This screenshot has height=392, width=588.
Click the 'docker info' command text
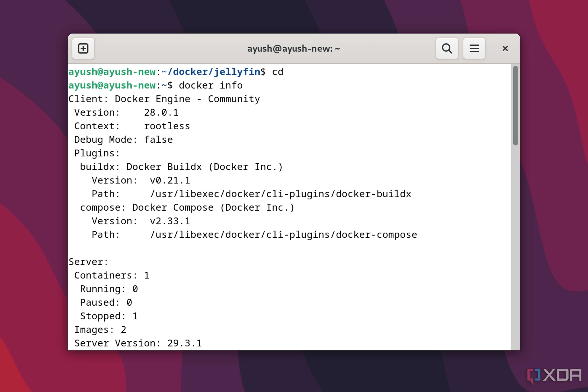pyautogui.click(x=211, y=86)
